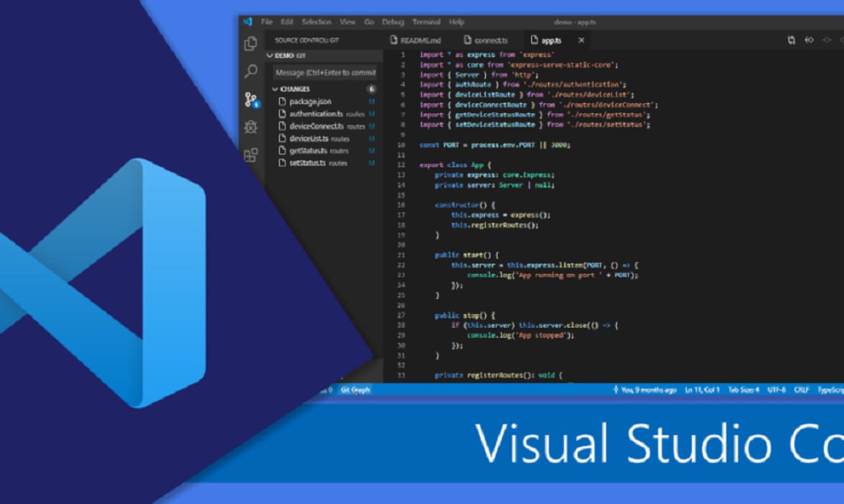Screen dimensions: 844x504
Task: Click the 'Ln 11, Col 1' cursor position
Action: (702, 390)
